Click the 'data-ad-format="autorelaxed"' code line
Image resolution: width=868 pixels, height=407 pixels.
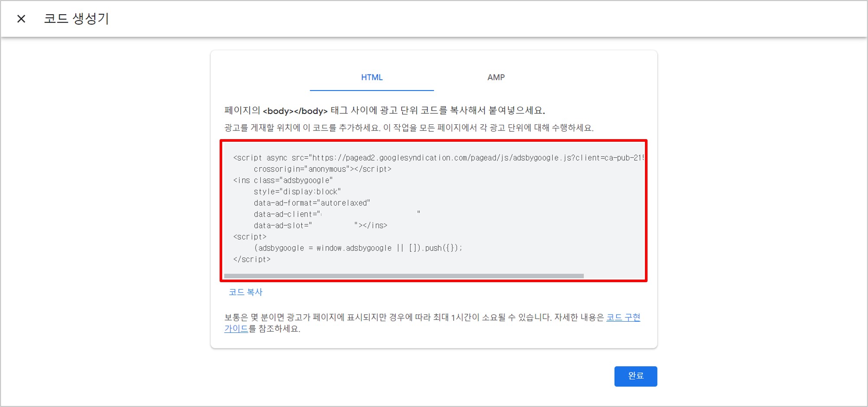[x=312, y=203]
